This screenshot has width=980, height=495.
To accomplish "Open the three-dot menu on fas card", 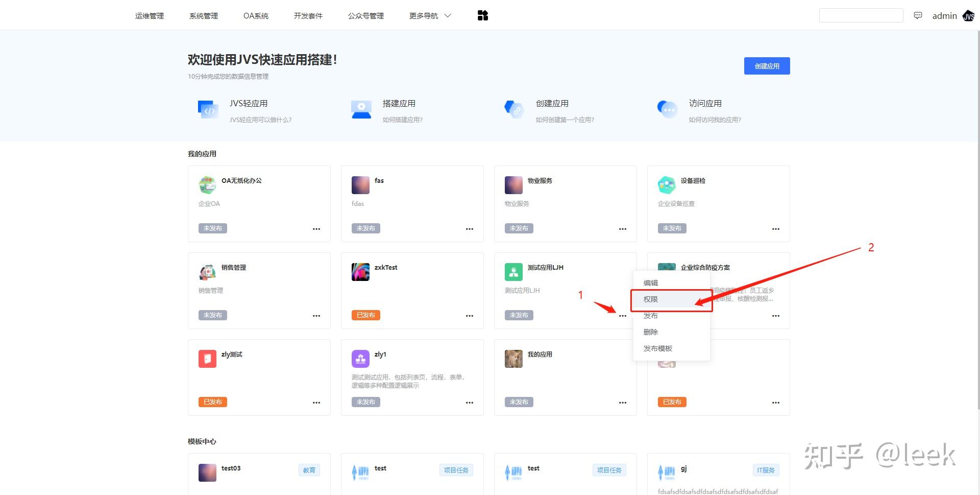I will 470,229.
